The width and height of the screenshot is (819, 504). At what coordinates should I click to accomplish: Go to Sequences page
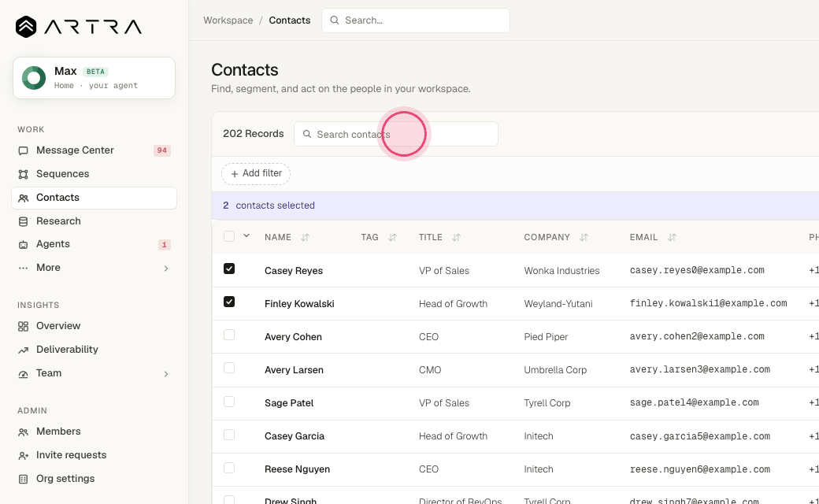click(94, 174)
